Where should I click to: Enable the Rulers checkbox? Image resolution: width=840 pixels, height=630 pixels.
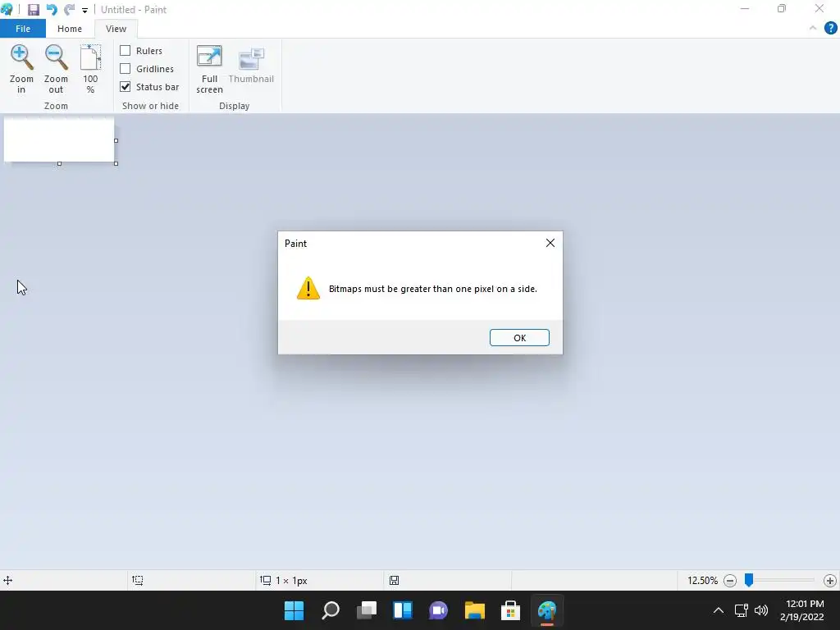pyautogui.click(x=125, y=50)
